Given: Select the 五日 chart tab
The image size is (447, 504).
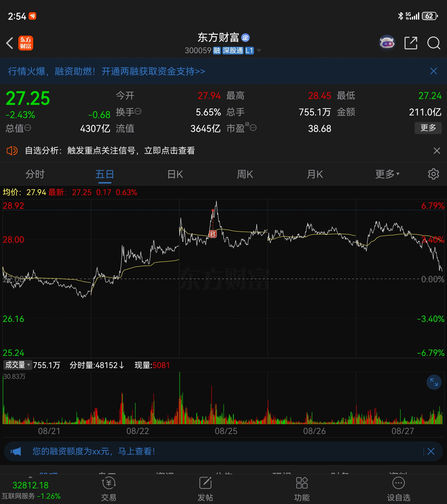Looking at the screenshot, I should (x=105, y=174).
